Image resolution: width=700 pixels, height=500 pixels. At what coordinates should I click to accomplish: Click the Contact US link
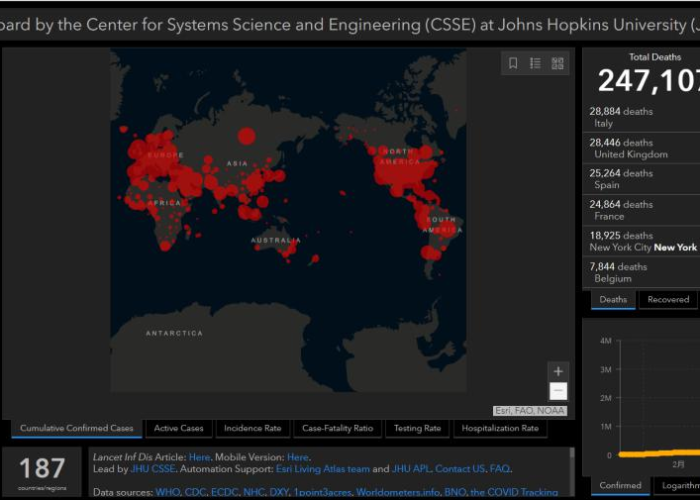pos(460,469)
